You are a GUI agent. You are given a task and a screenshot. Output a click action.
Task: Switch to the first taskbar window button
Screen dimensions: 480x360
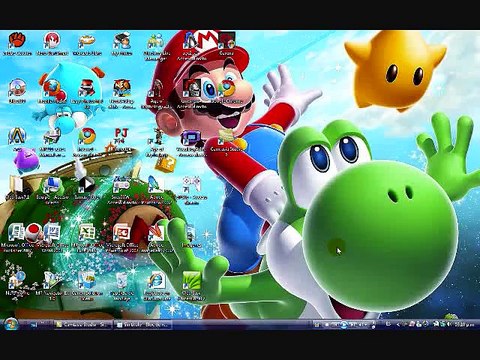pyautogui.click(x=83, y=324)
